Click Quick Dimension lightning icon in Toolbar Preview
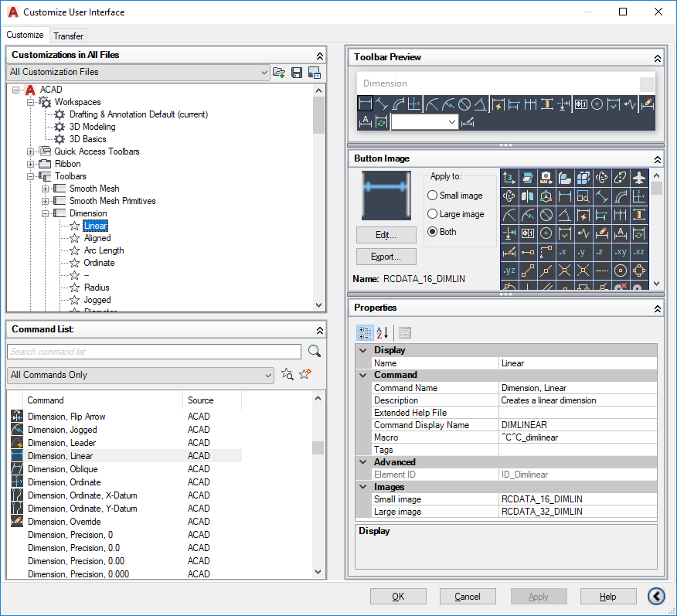Screen dimensions: 677x616 pyautogui.click(x=498, y=104)
